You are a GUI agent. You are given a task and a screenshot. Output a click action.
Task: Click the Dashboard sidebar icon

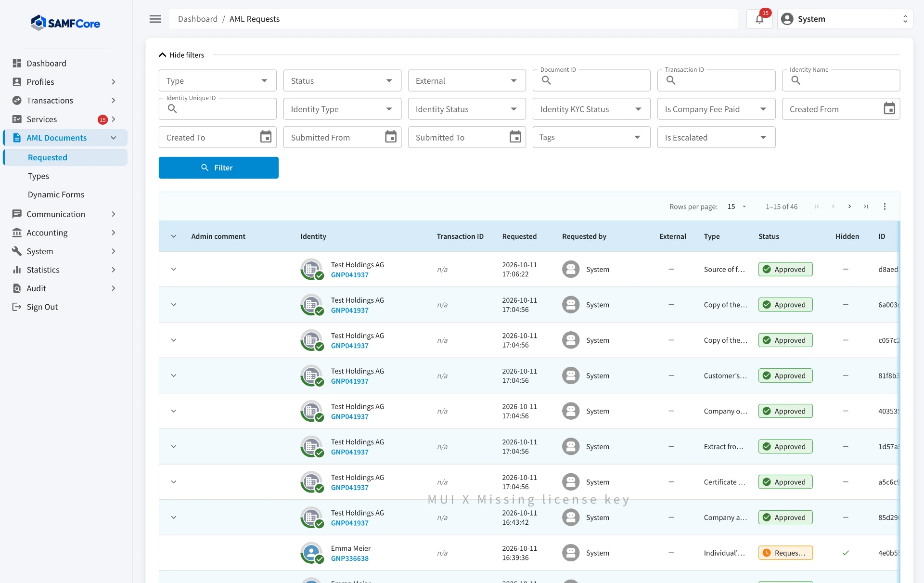tap(17, 63)
